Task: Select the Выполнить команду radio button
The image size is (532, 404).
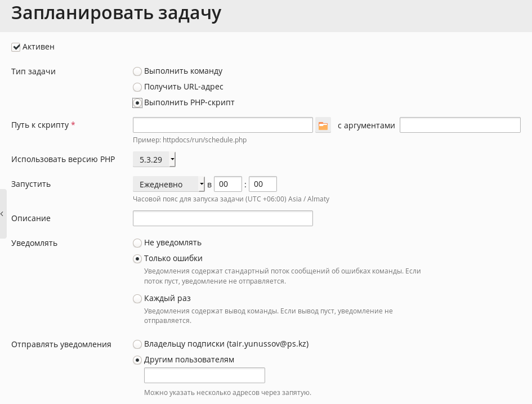Action: (137, 71)
